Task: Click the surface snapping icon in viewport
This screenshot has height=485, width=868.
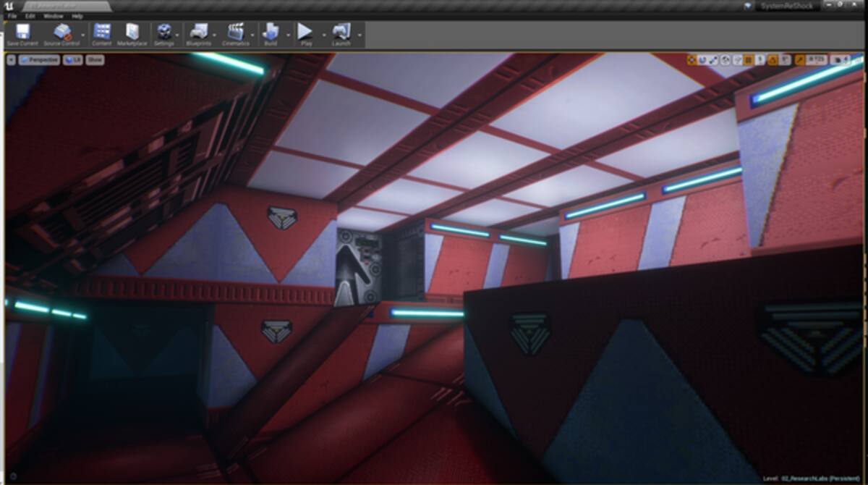Action: coord(737,60)
